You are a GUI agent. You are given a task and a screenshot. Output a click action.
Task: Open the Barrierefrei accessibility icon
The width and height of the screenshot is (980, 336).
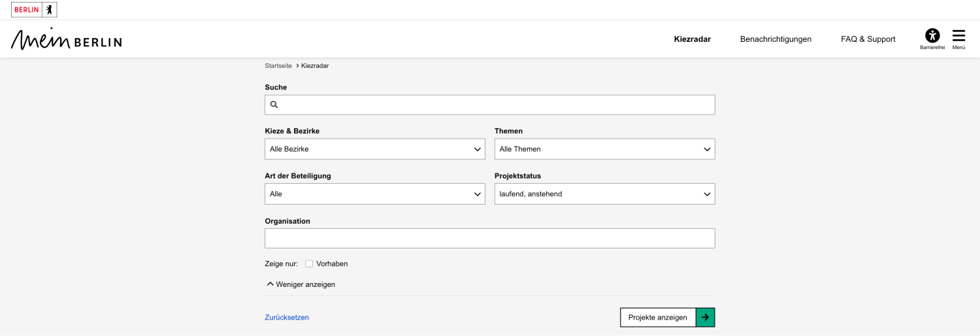click(x=932, y=36)
